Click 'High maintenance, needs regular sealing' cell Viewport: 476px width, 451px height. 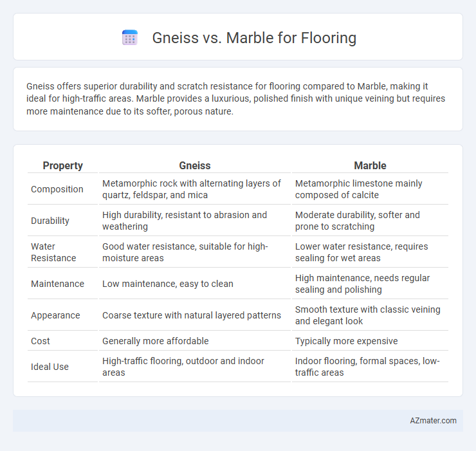point(362,284)
